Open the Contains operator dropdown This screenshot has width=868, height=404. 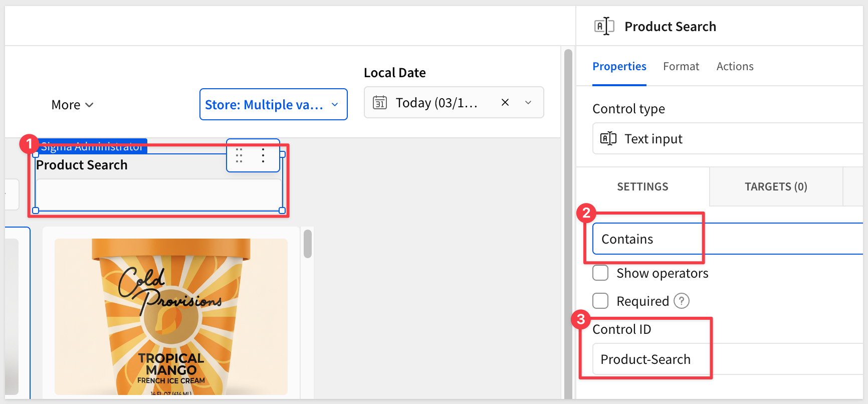point(727,239)
